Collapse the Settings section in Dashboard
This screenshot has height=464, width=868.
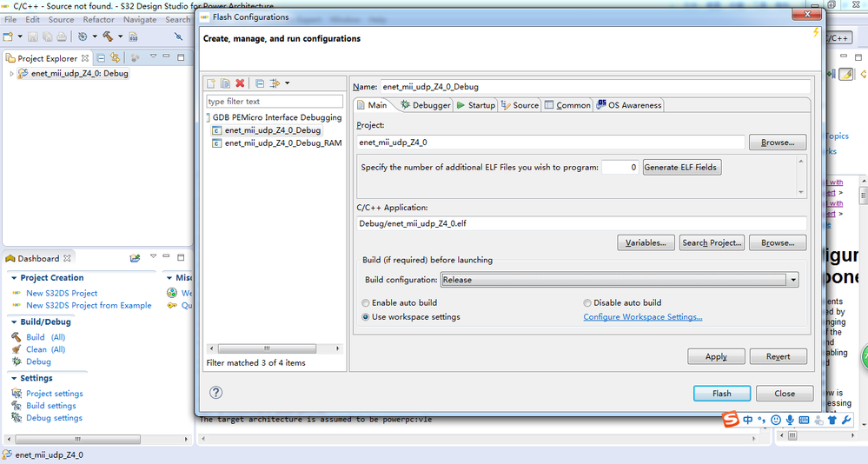(14, 378)
